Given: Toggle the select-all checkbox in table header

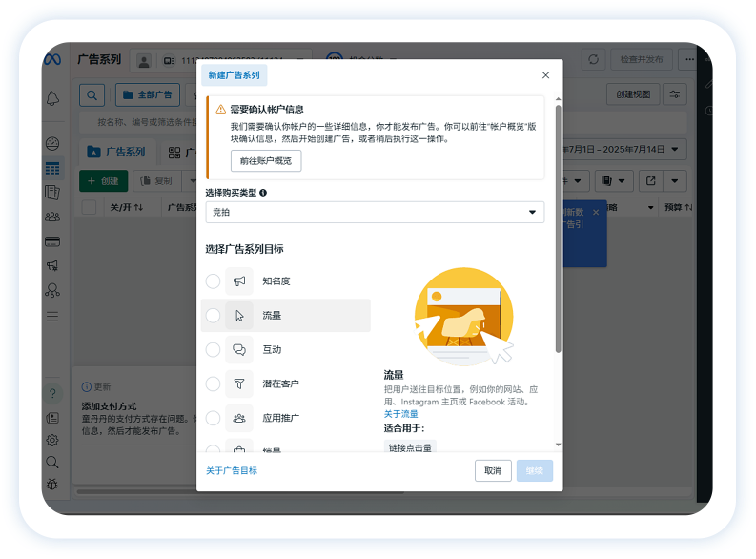Looking at the screenshot, I should [90, 207].
